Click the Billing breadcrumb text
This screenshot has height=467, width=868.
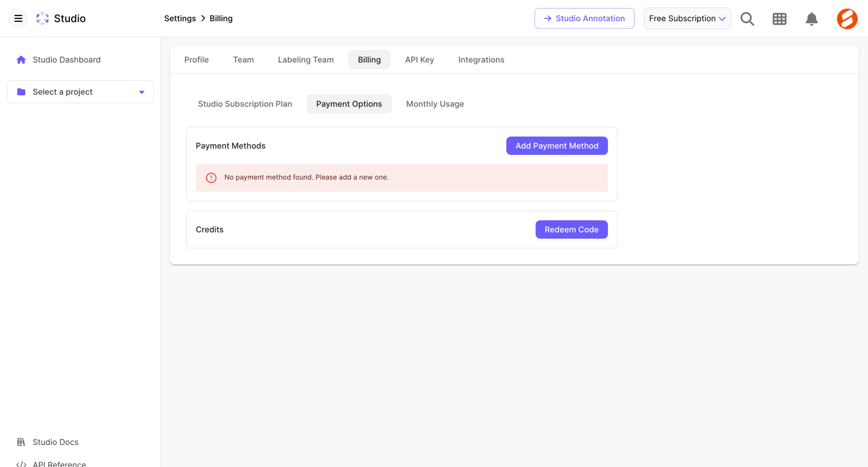click(x=221, y=18)
